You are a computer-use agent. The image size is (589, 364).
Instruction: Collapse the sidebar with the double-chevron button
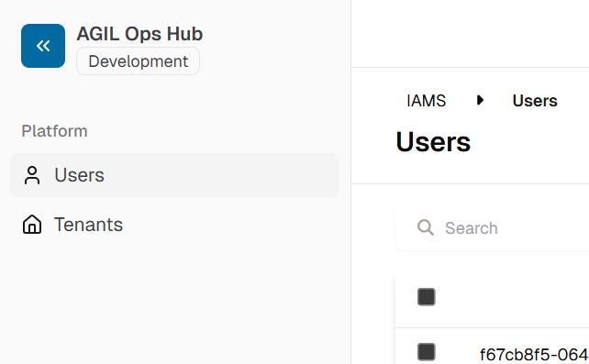pos(43,46)
